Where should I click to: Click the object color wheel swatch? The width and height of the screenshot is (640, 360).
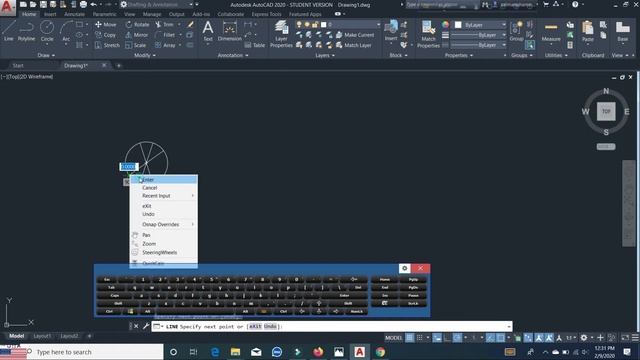click(x=445, y=24)
